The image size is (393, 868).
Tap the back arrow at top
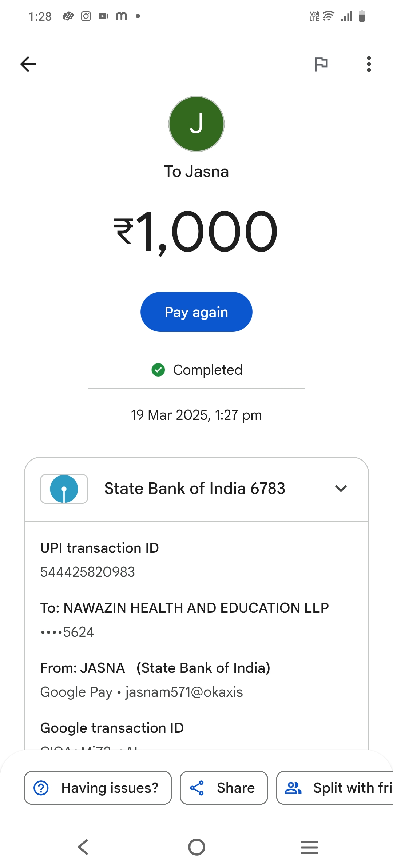pos(28,64)
